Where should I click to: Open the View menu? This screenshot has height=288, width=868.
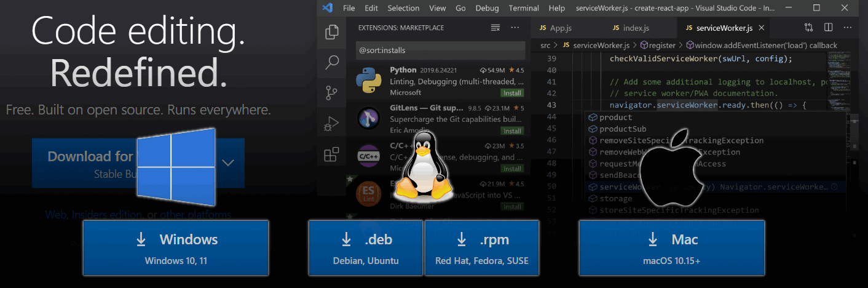(x=438, y=8)
